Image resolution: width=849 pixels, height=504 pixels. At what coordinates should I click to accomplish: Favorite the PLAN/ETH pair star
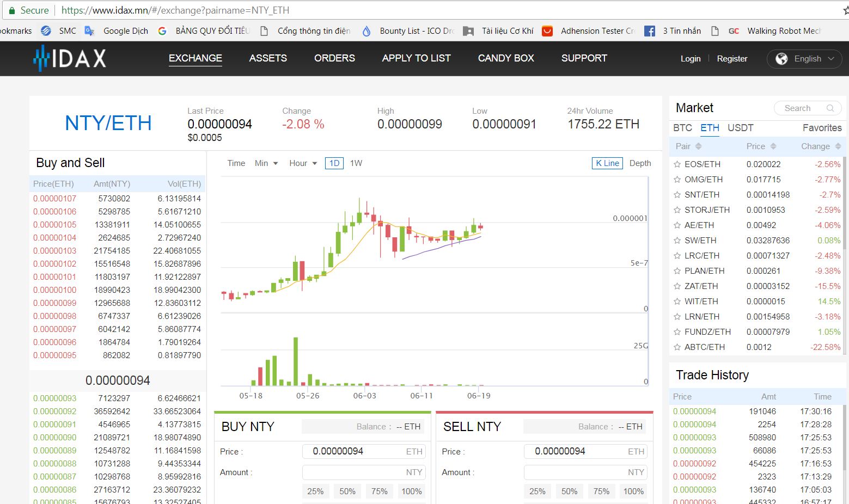[x=677, y=271]
